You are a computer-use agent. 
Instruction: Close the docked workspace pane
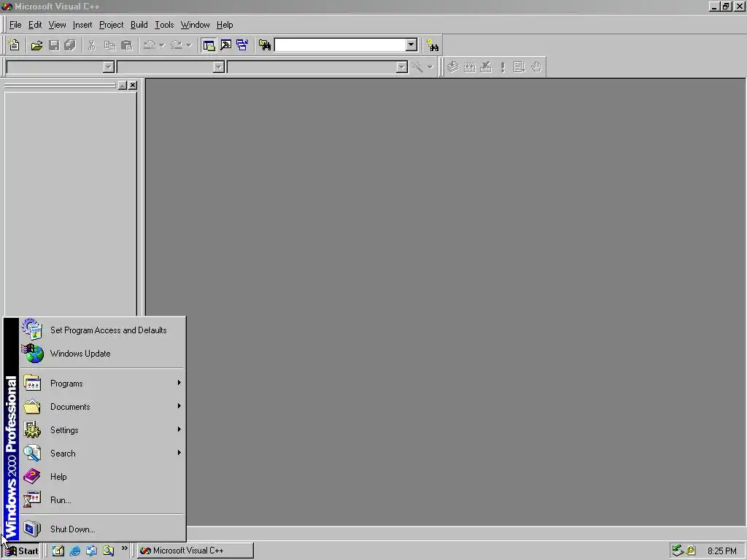coord(133,85)
